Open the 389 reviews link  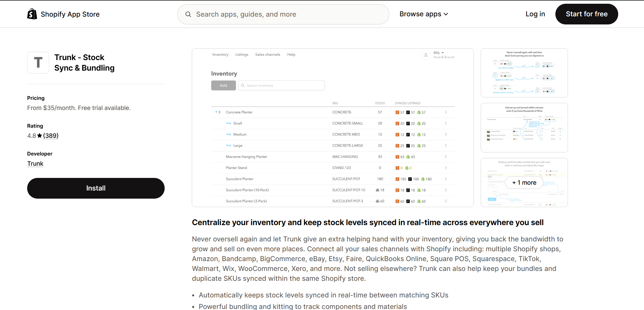51,135
